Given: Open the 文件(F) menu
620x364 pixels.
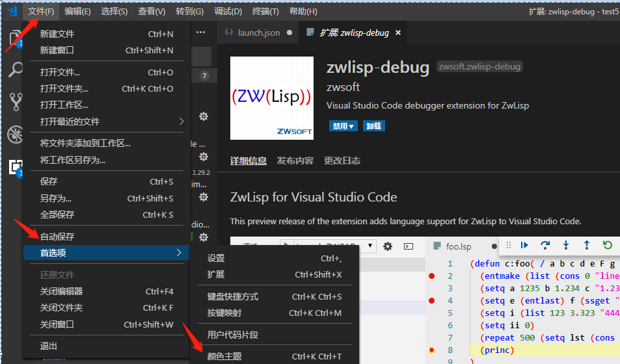Looking at the screenshot, I should tap(41, 12).
